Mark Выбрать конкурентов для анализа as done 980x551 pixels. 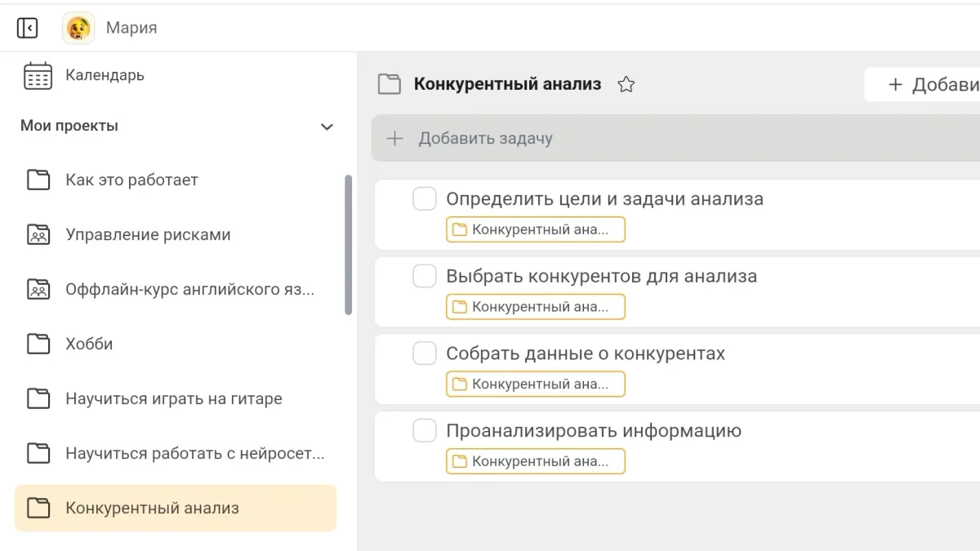(x=424, y=277)
